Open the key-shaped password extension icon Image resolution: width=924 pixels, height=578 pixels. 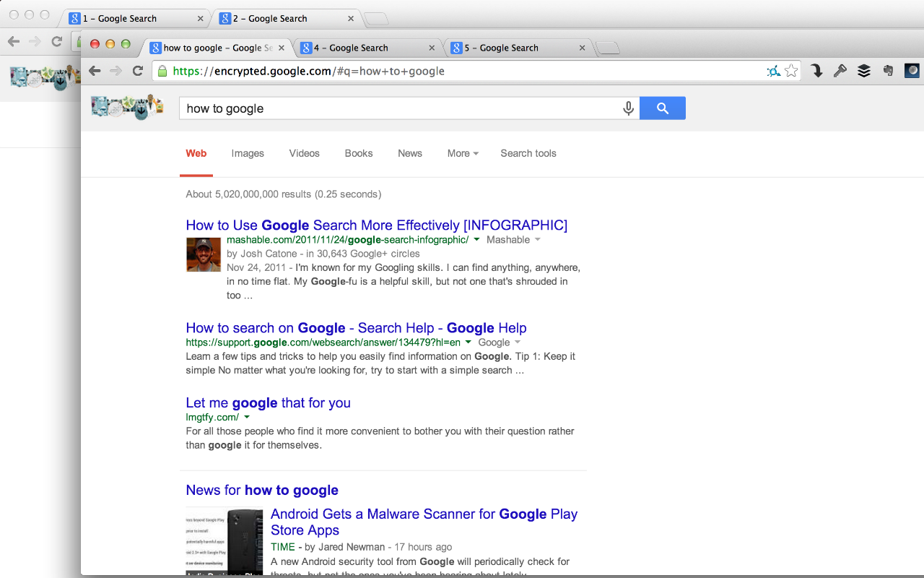(x=840, y=71)
